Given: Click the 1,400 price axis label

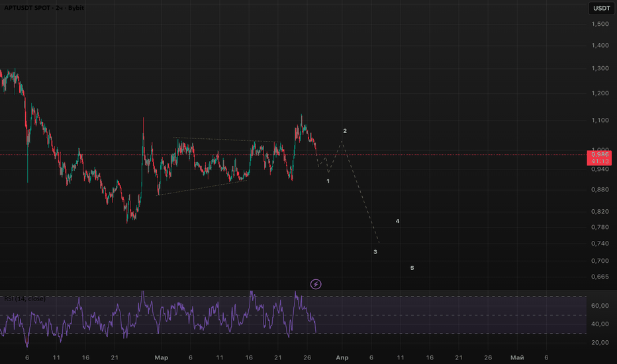Looking at the screenshot, I should [x=600, y=46].
